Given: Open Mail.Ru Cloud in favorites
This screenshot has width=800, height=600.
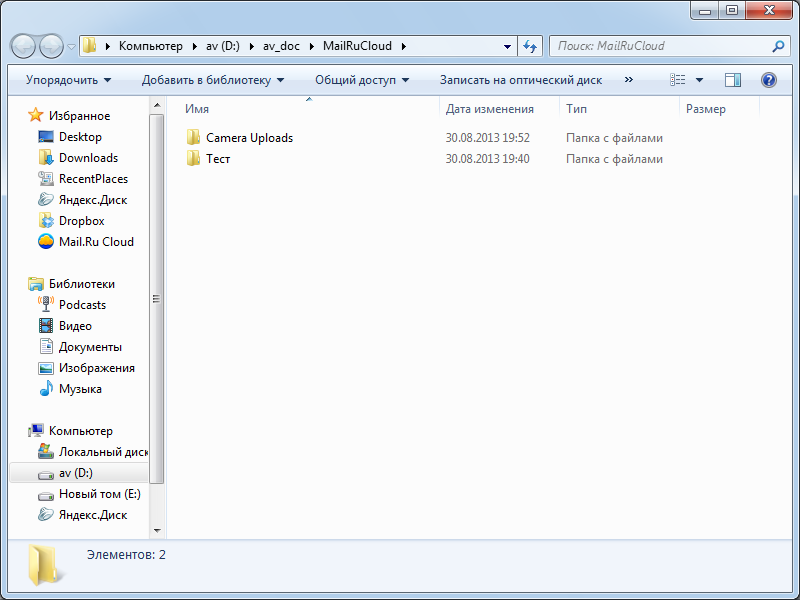Looking at the screenshot, I should (96, 241).
